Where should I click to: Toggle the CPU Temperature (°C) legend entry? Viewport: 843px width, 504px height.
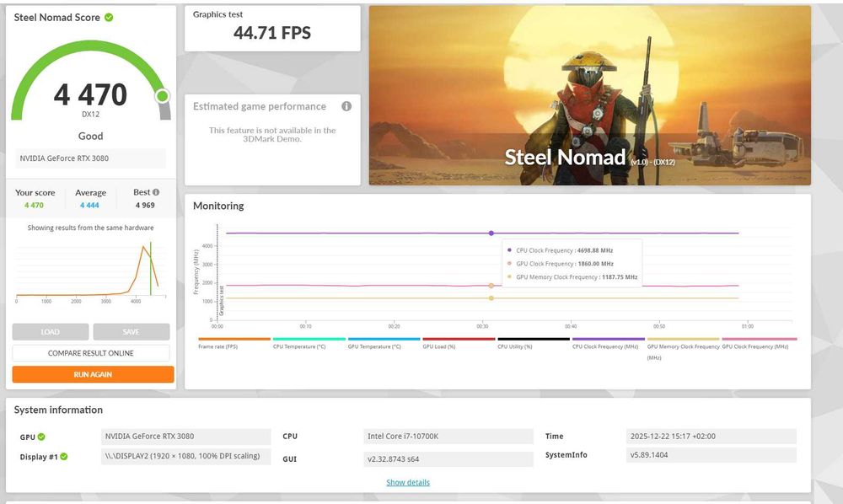309,343
